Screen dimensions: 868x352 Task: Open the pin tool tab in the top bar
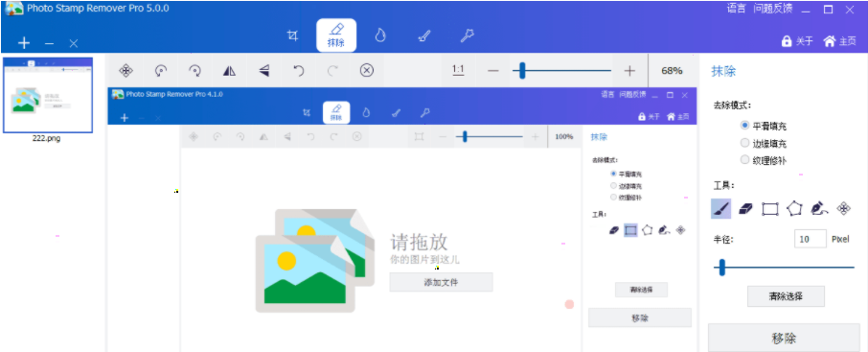click(x=468, y=36)
